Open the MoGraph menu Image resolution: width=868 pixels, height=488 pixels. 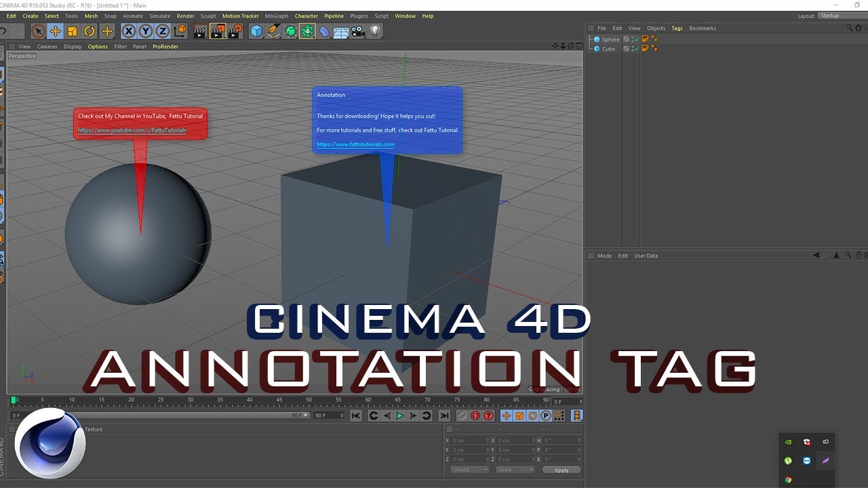pos(276,16)
